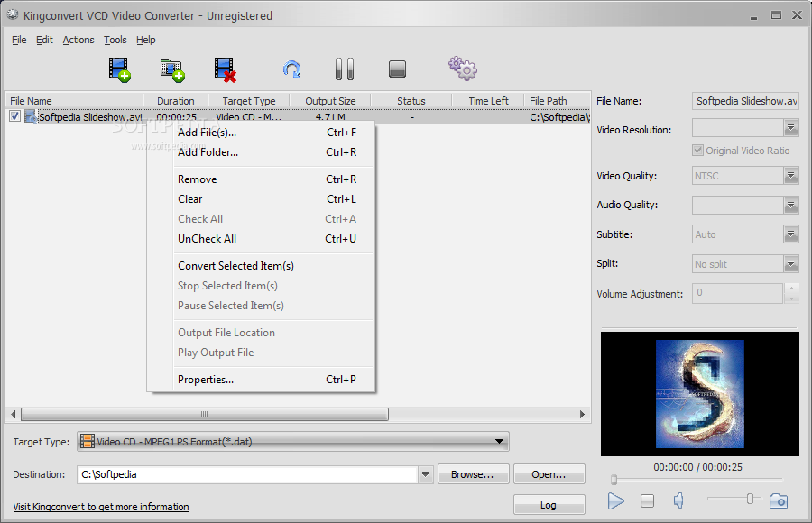The height and width of the screenshot is (523, 812).
Task: Click the Pause toolbar icon
Action: pos(345,69)
